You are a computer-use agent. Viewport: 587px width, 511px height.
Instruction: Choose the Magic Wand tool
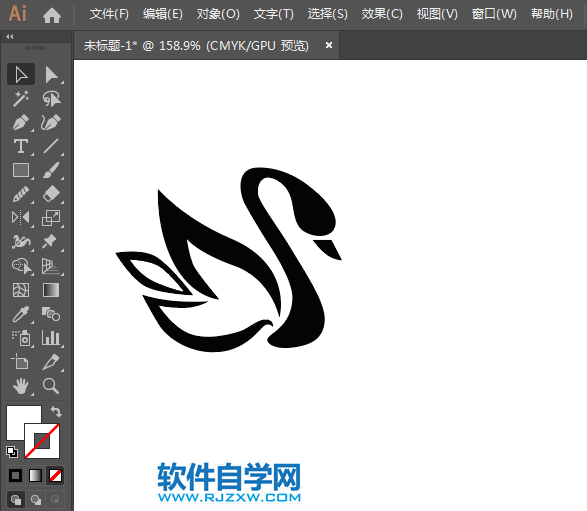point(21,98)
